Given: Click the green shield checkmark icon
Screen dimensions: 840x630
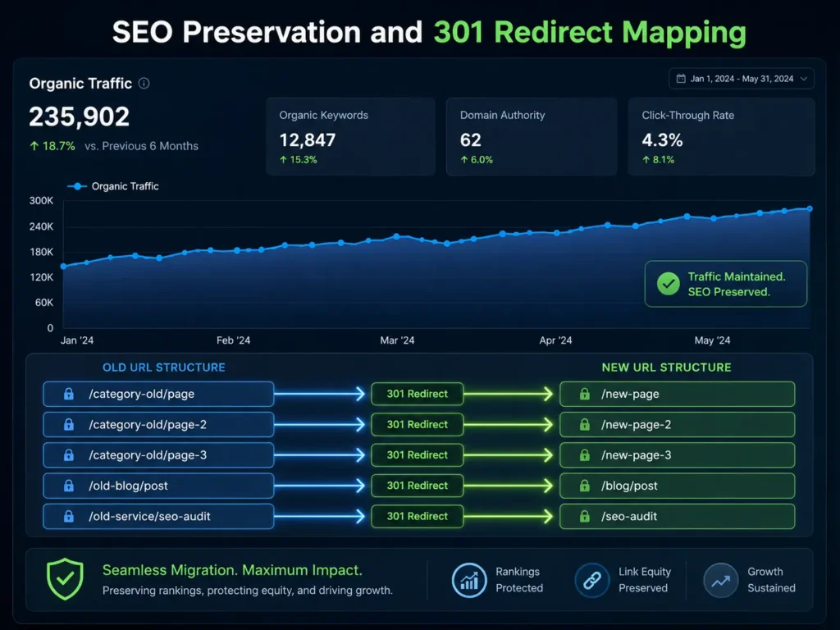Looking at the screenshot, I should (65, 579).
